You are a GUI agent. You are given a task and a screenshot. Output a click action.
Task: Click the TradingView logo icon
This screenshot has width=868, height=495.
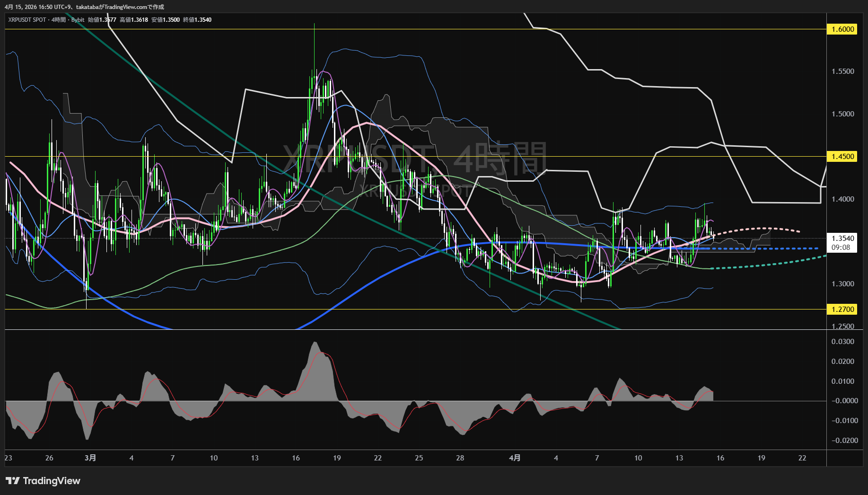(13, 481)
